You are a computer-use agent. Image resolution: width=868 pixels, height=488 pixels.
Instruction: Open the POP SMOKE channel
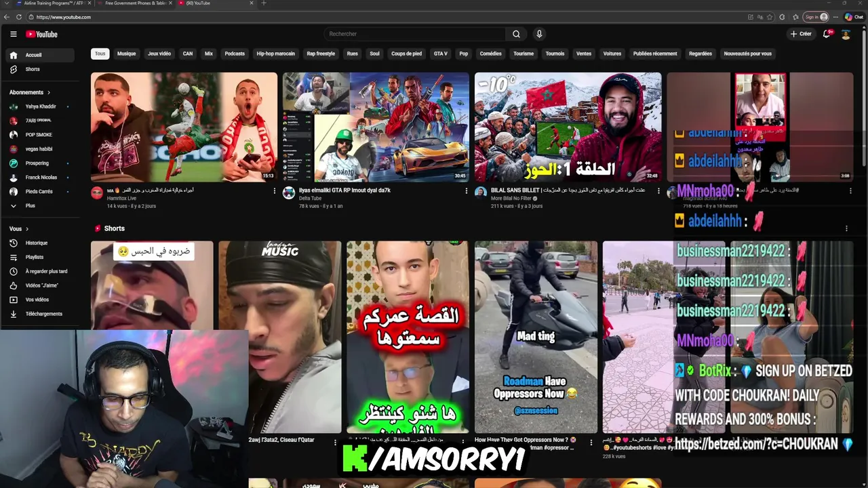pos(39,135)
